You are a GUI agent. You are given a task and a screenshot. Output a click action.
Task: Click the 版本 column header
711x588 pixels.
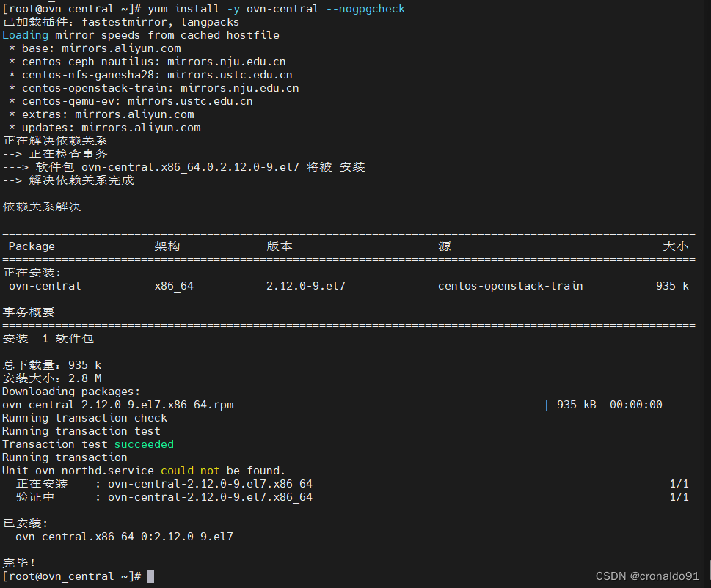[279, 246]
